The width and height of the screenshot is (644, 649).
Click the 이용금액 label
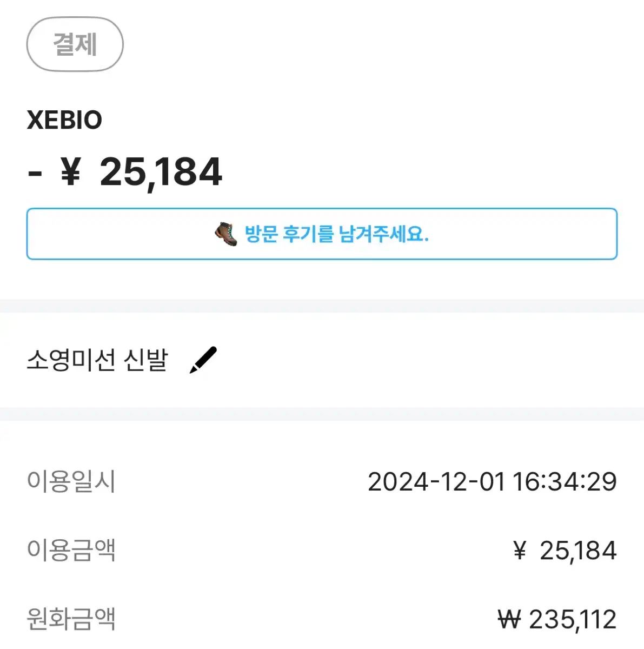tap(71, 551)
